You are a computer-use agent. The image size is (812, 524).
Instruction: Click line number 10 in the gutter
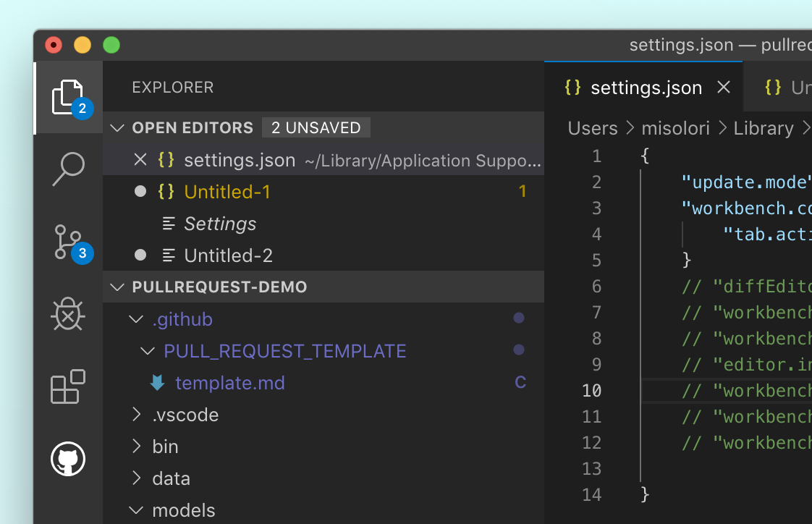(591, 390)
